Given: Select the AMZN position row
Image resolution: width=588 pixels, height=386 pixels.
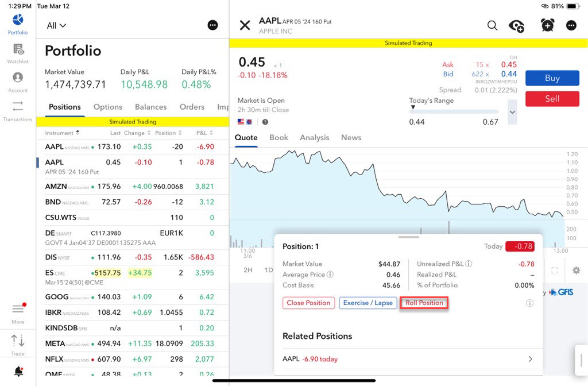Looking at the screenshot, I should pos(133,187).
